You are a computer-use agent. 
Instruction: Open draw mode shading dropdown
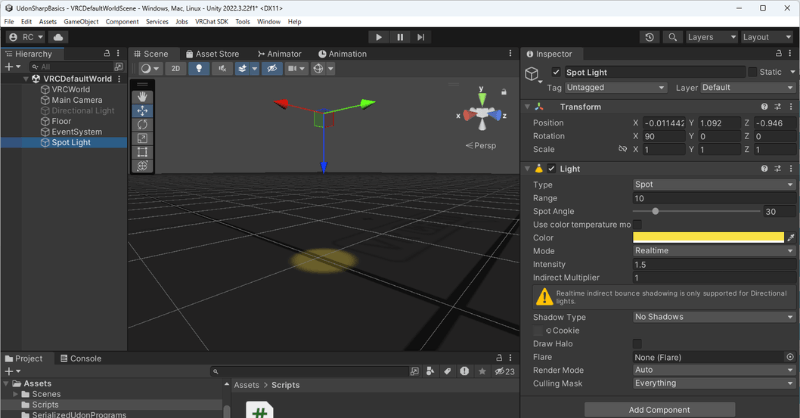150,68
